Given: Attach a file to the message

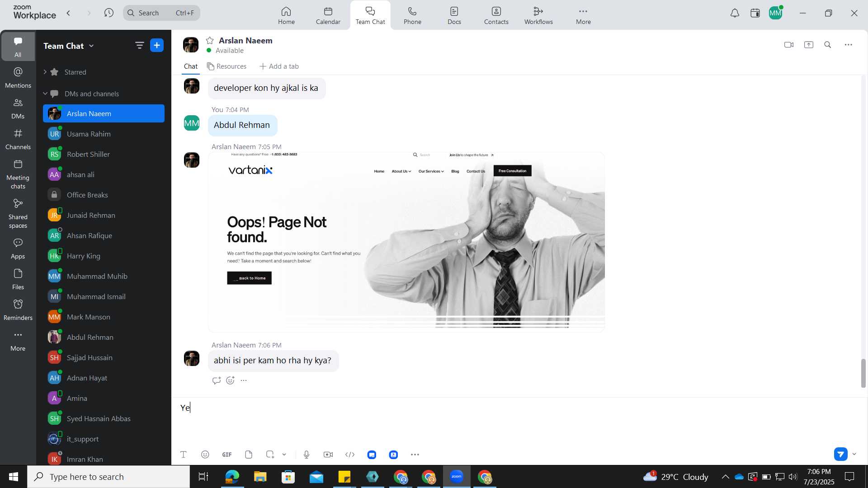Looking at the screenshot, I should point(249,455).
